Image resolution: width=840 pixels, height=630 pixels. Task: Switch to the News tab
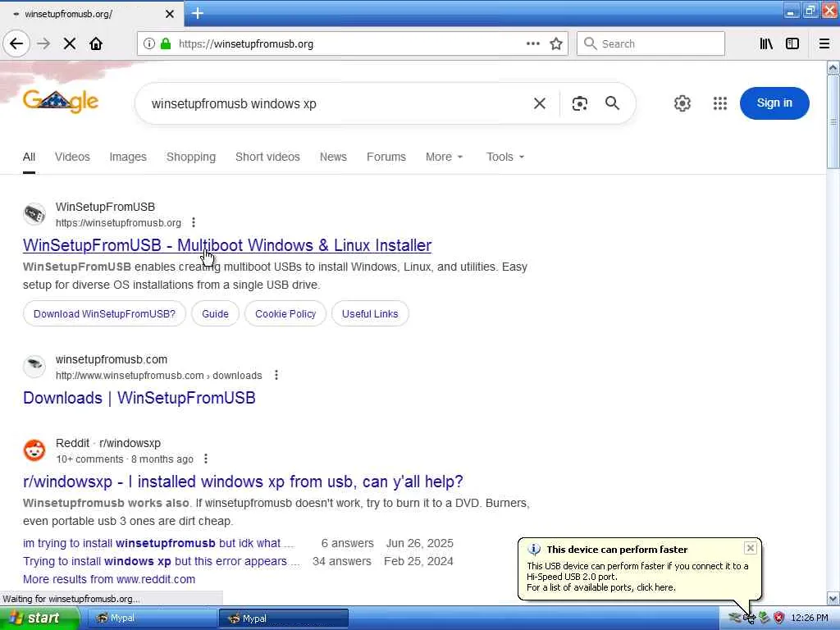point(333,157)
